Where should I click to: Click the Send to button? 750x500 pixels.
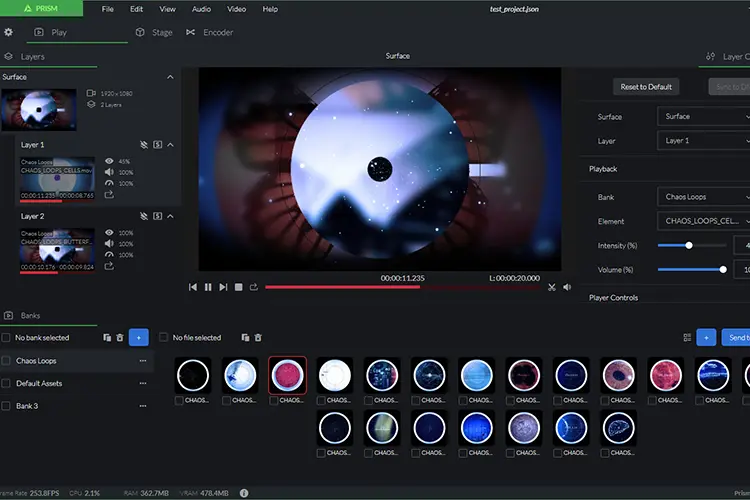tap(736, 337)
